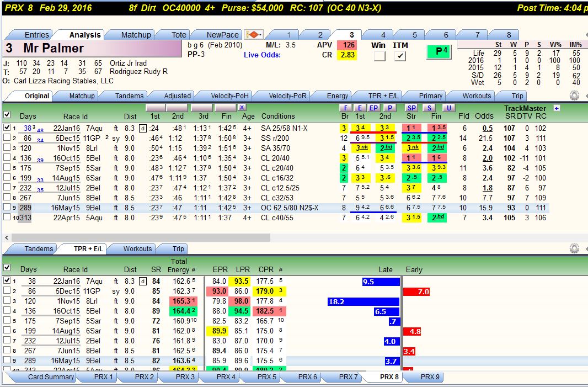The height and width of the screenshot is (387, 588).
Task: Click the S filter button above Fin
Action: (429, 108)
